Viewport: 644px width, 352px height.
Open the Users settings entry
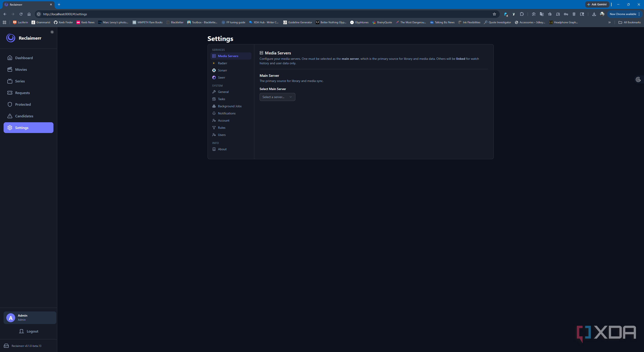click(231, 135)
